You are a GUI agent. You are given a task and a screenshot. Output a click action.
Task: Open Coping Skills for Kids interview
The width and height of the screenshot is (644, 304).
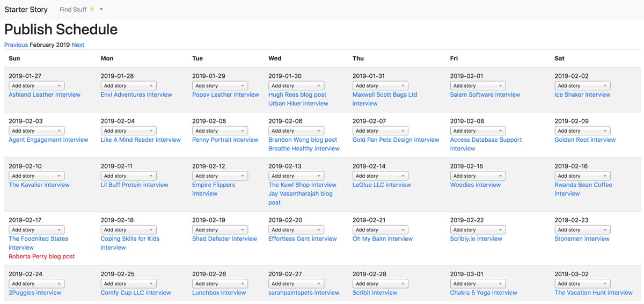pyautogui.click(x=130, y=243)
